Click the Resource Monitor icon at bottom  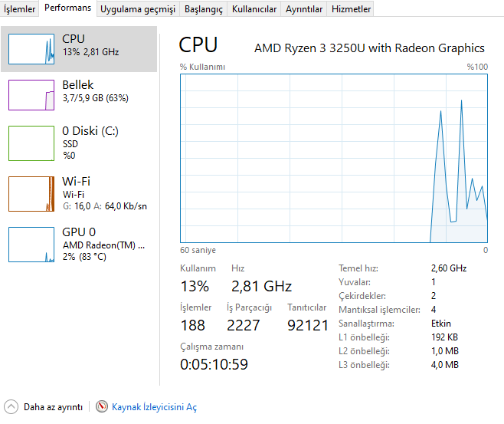(102, 407)
